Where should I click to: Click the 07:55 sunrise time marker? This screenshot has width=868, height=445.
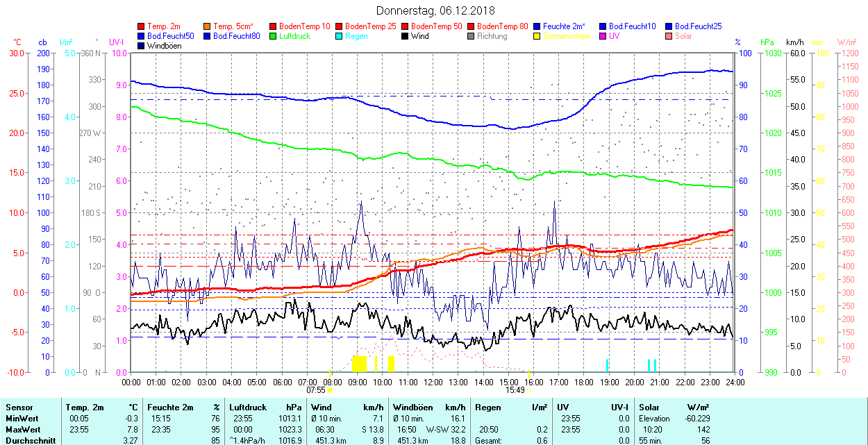pos(315,390)
